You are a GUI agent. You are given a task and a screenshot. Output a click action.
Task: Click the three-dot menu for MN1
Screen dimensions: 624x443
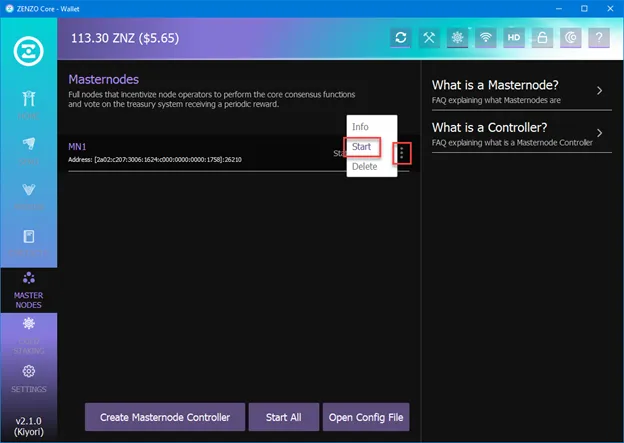point(402,153)
